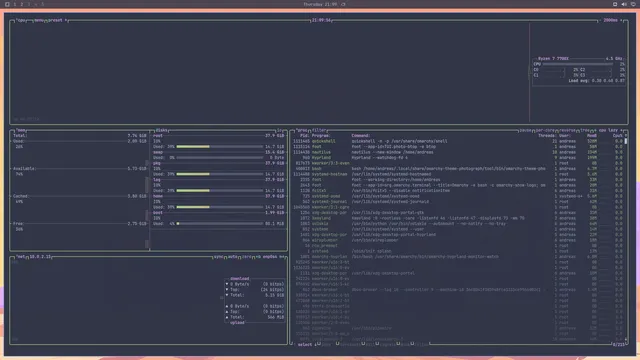Viewport: 640px width, 360px height.
Task: Click the proc box label
Action: point(302,131)
